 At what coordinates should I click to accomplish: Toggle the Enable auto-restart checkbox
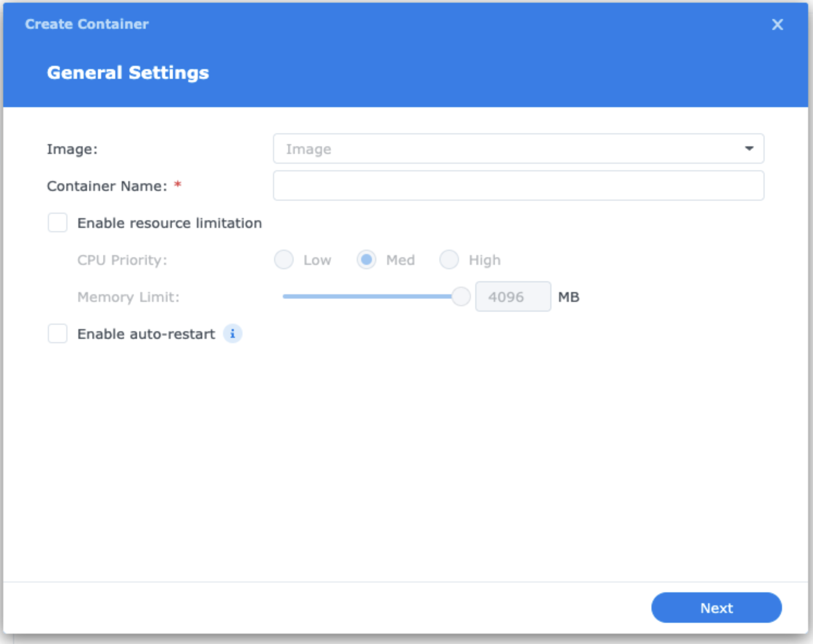tap(58, 333)
